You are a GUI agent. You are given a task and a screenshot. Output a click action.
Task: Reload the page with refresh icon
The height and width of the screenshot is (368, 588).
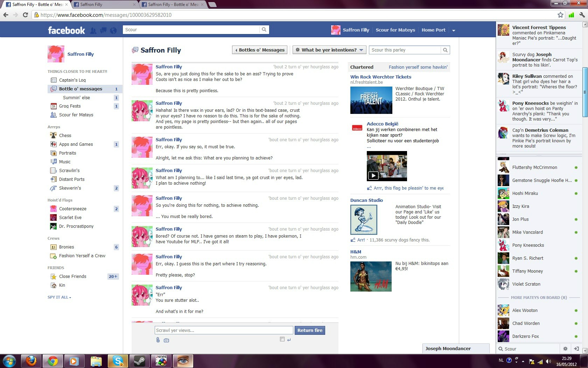25,15
